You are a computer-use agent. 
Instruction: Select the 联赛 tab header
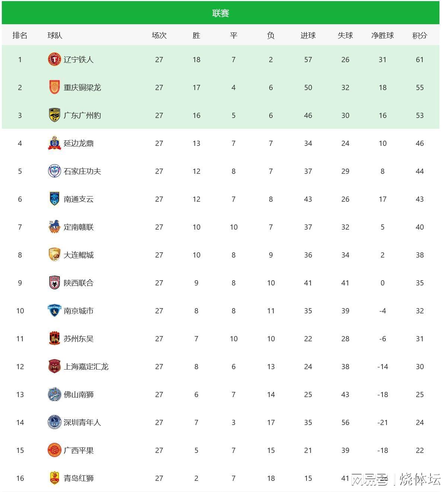click(220, 13)
